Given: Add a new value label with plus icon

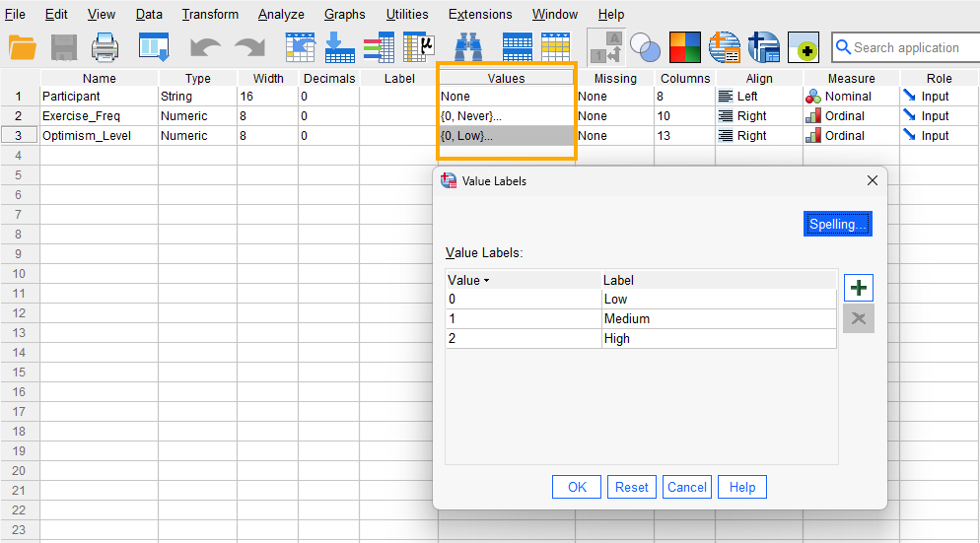Looking at the screenshot, I should pyautogui.click(x=859, y=288).
